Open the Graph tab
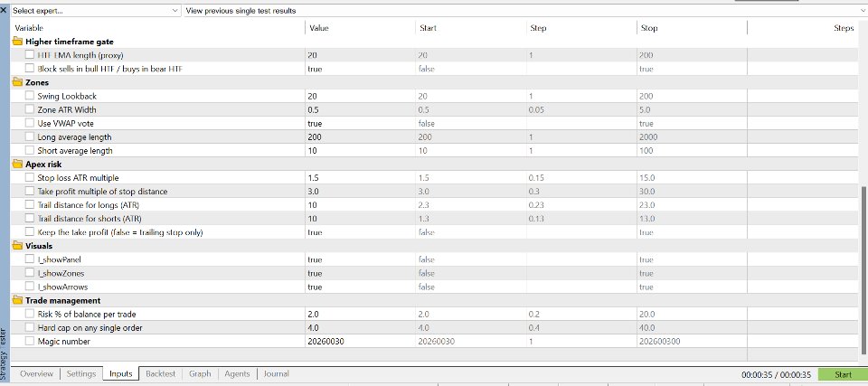Viewport: 868px width, 386px height. point(200,374)
